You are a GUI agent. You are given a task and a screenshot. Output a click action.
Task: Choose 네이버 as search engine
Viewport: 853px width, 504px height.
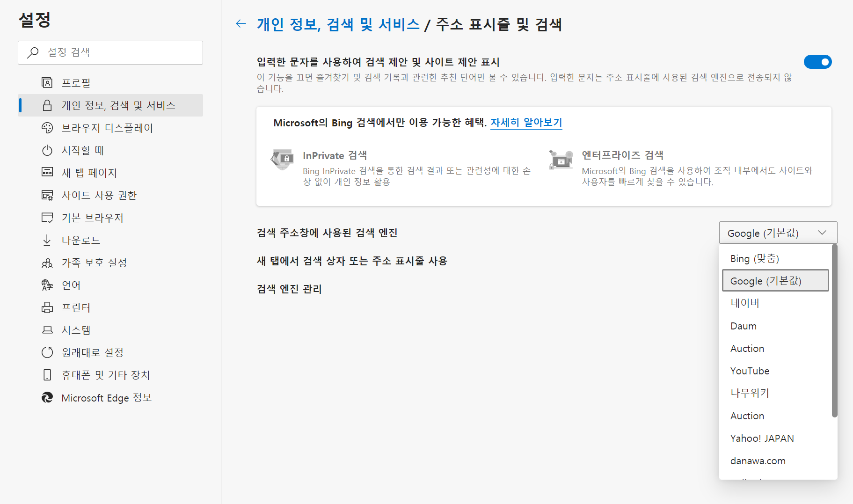coord(775,303)
